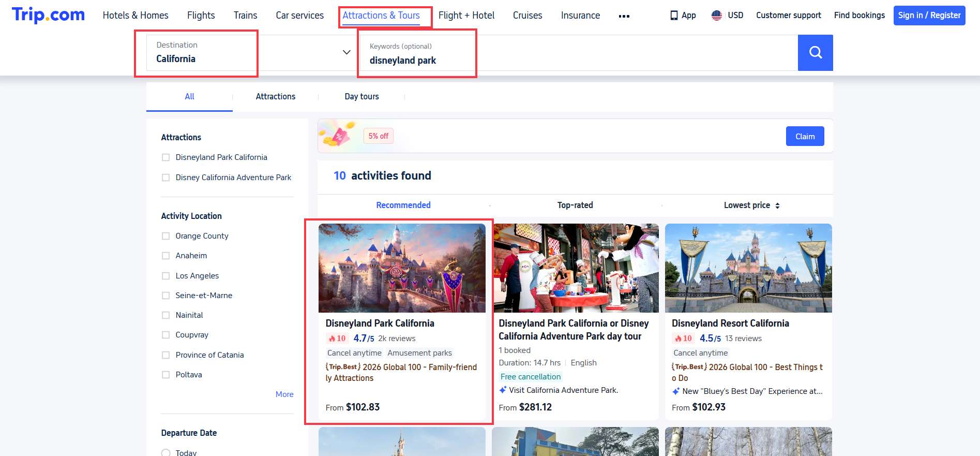Image resolution: width=980 pixels, height=456 pixels.
Task: Open Customer support link
Action: (789, 16)
